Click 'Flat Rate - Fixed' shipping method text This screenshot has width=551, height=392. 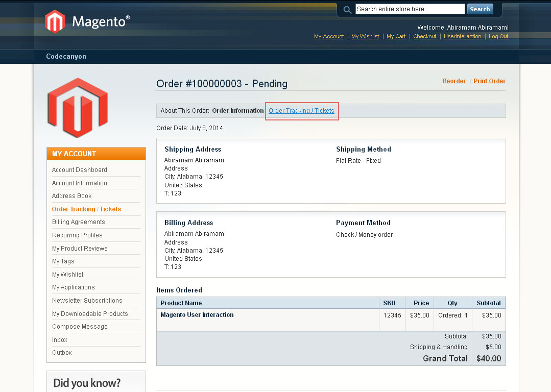point(358,160)
